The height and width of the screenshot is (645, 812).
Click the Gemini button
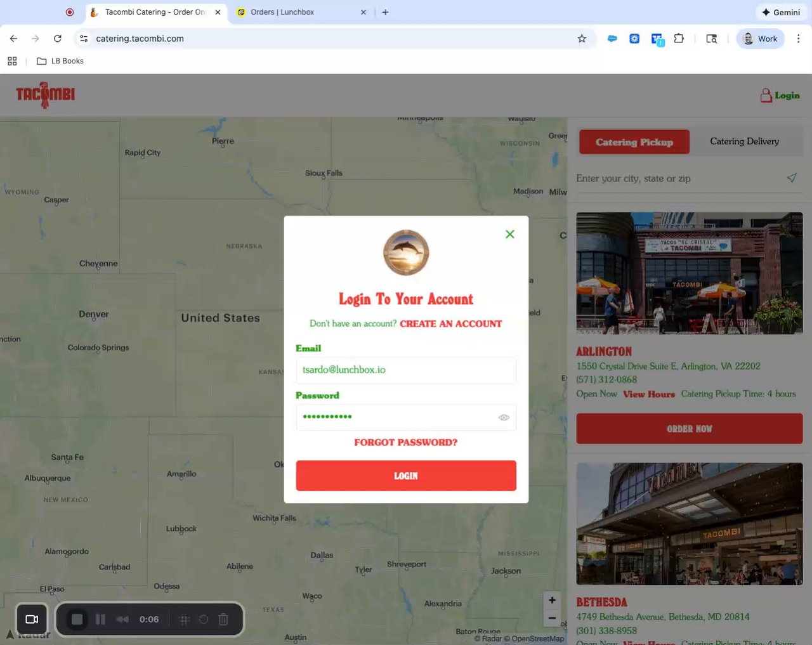point(781,12)
